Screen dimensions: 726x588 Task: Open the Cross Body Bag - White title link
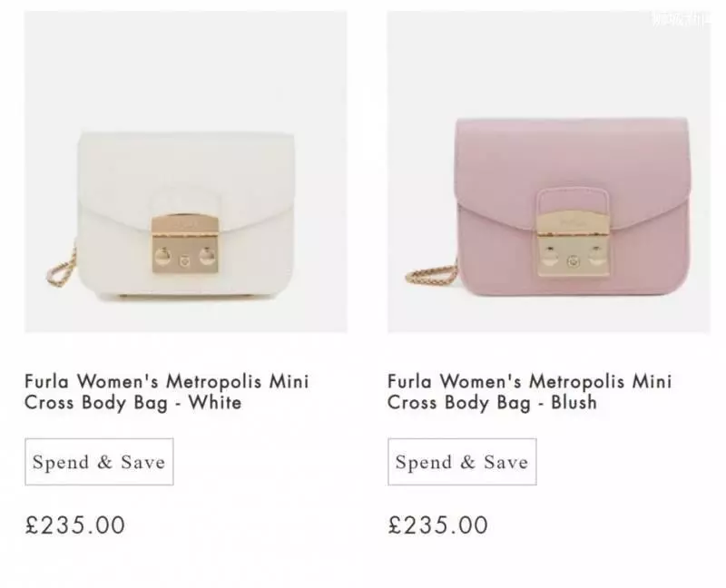click(x=167, y=392)
